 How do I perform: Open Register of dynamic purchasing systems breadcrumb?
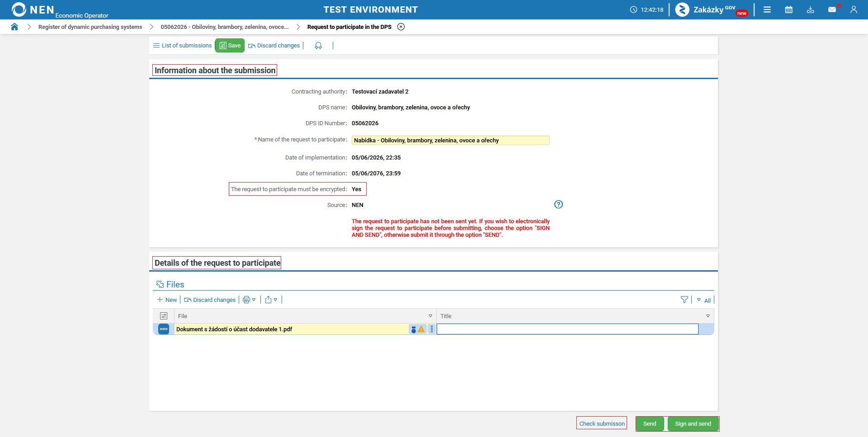(90, 27)
